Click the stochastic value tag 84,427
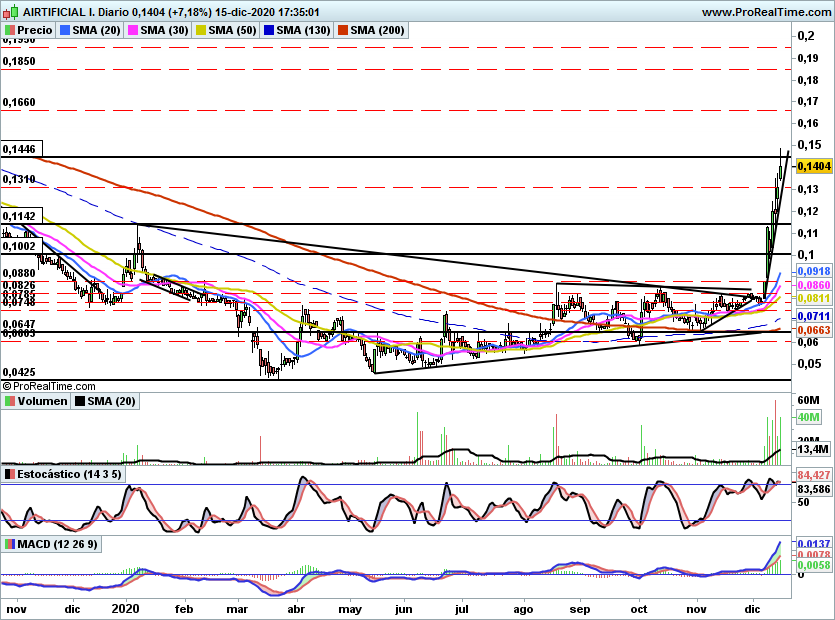 (x=814, y=475)
